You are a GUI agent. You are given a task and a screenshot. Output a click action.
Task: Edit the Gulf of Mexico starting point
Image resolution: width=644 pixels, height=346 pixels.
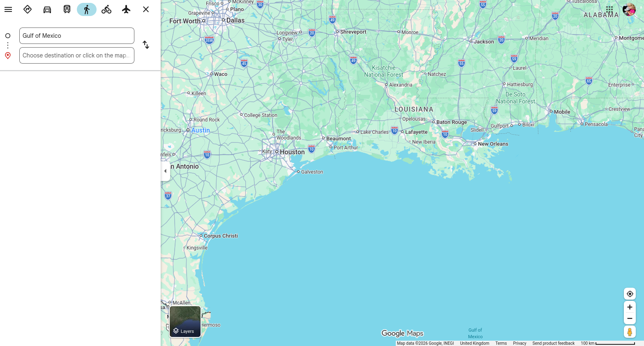[x=77, y=36]
